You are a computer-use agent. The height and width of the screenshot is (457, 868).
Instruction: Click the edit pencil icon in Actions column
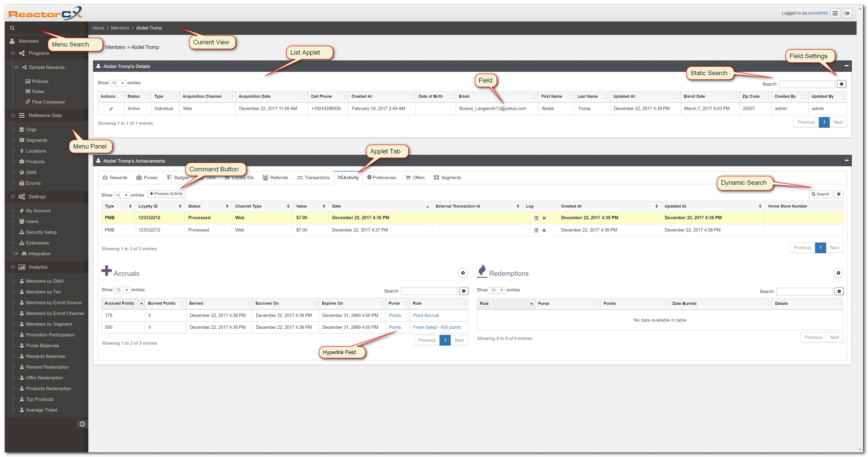(111, 108)
